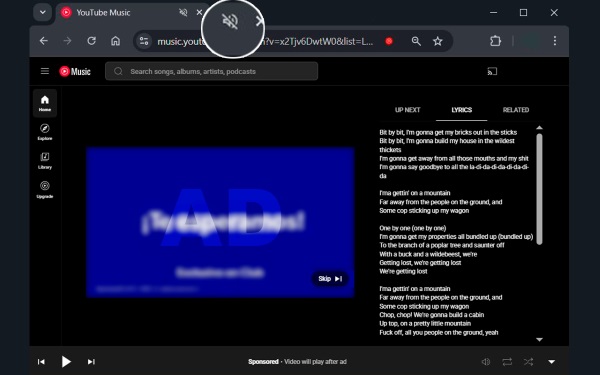
Task: Close the YouTube Music tab
Action: click(199, 13)
